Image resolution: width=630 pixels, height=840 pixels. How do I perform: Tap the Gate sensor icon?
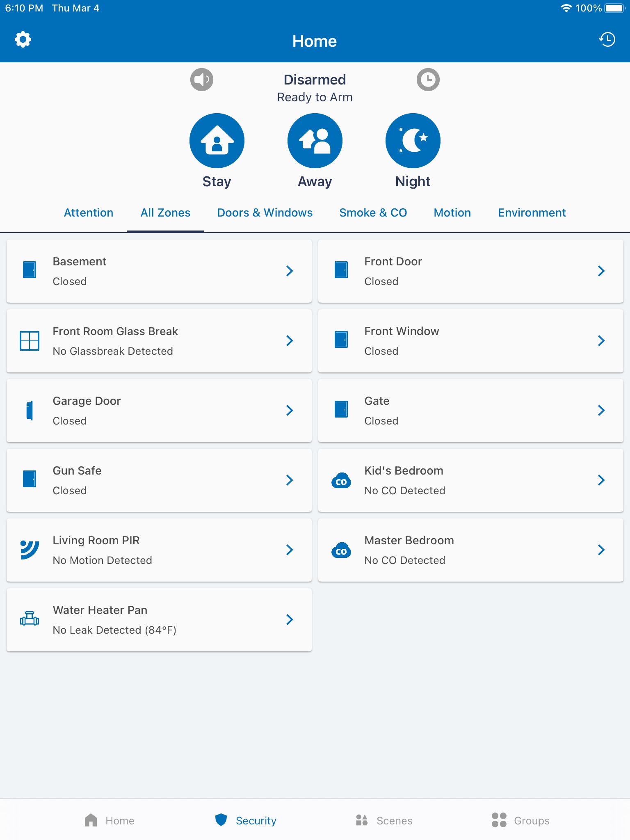[341, 409]
